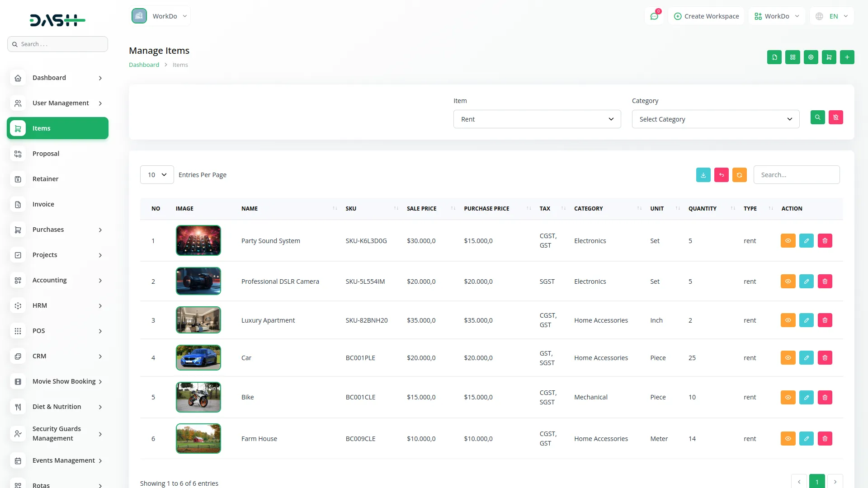
Task: Click the pink undo reset icon above table
Action: coord(721,175)
